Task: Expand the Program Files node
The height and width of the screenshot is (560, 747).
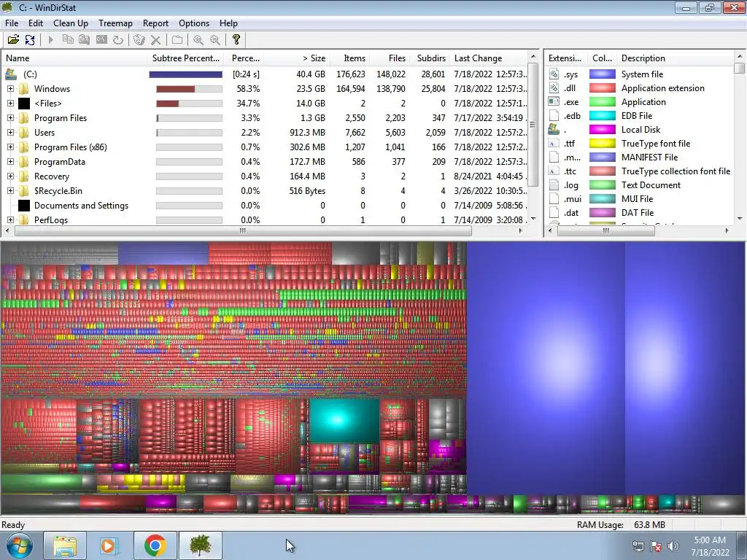Action: pos(10,118)
